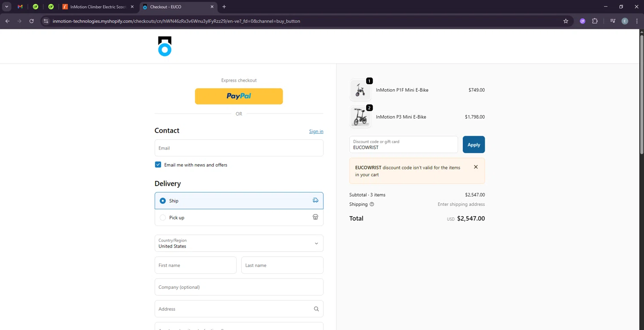
Task: Click the Last name field
Action: (x=282, y=265)
